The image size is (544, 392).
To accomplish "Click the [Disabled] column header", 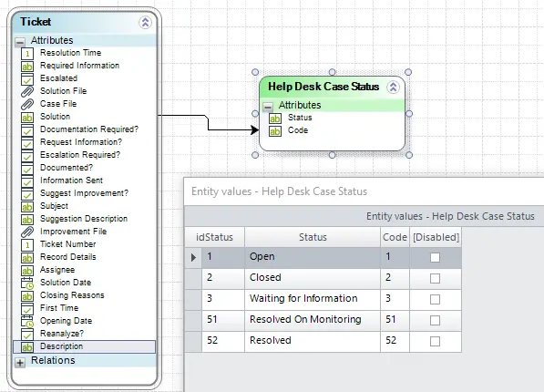I will (436, 237).
